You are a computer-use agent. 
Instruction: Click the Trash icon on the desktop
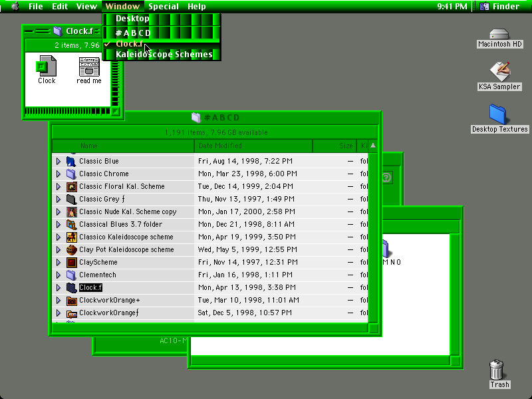tap(496, 370)
